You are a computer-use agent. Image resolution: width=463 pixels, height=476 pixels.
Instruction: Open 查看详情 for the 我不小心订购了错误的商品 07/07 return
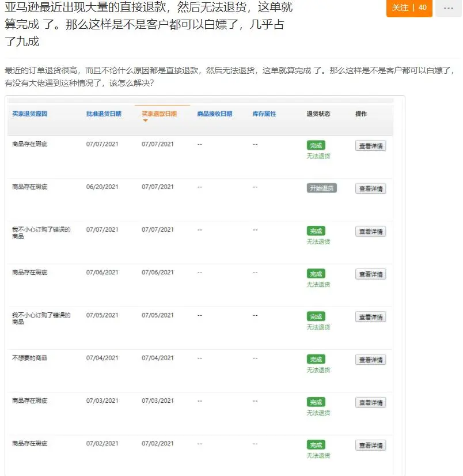coord(370,231)
